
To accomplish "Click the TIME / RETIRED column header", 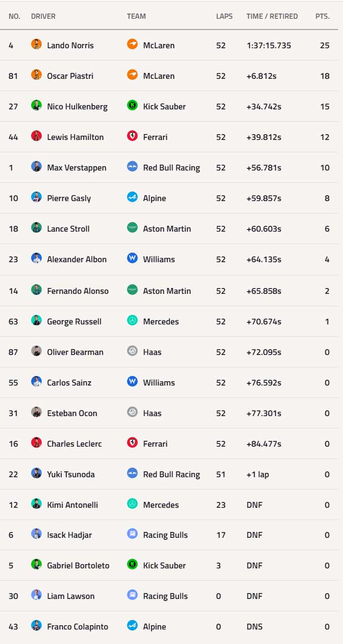I will (x=272, y=16).
